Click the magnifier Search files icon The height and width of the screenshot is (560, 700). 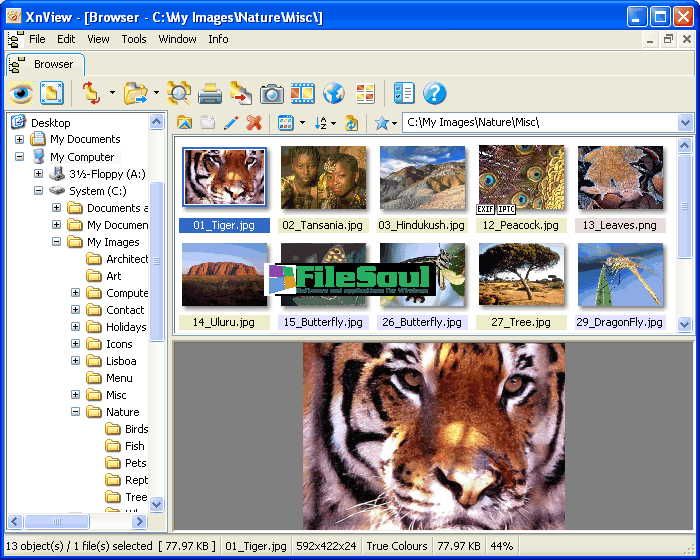pyautogui.click(x=179, y=94)
